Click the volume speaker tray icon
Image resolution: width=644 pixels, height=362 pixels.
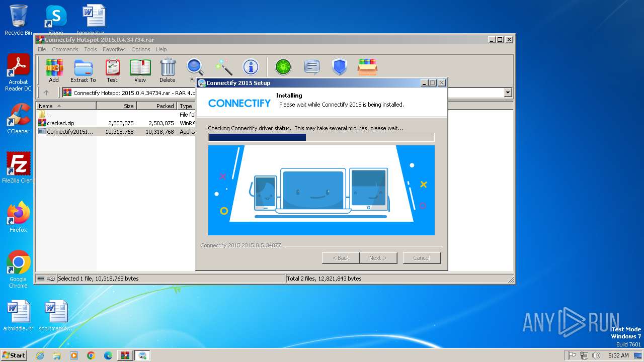point(596,355)
